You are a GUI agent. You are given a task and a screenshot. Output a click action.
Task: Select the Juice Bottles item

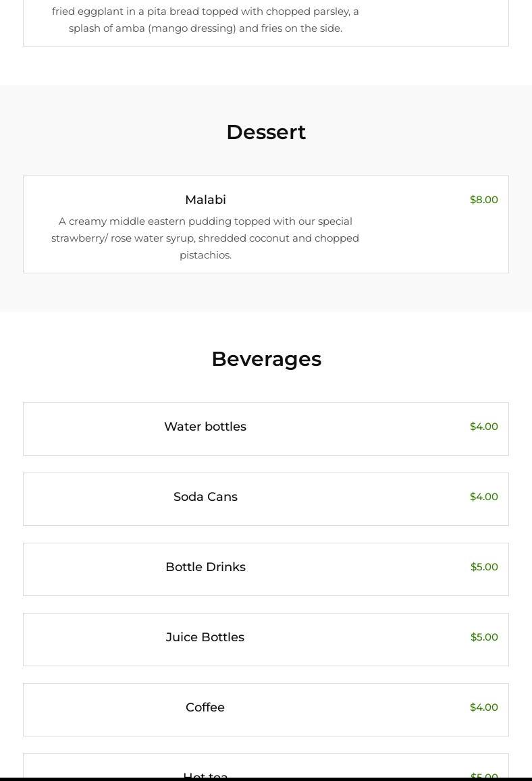click(205, 637)
